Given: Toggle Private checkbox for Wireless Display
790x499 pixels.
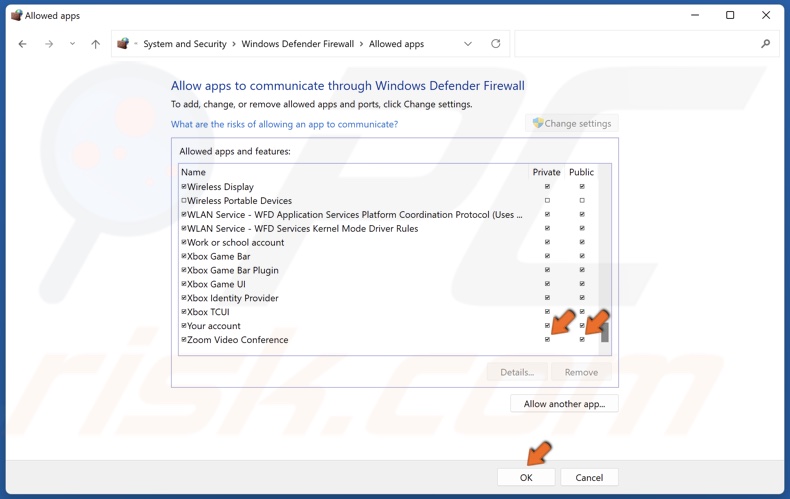Looking at the screenshot, I should (x=547, y=186).
